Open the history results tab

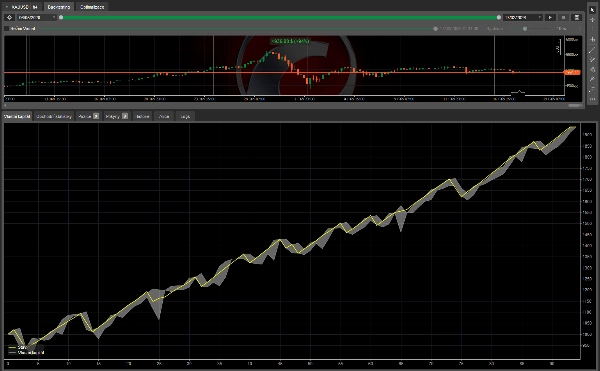point(142,116)
